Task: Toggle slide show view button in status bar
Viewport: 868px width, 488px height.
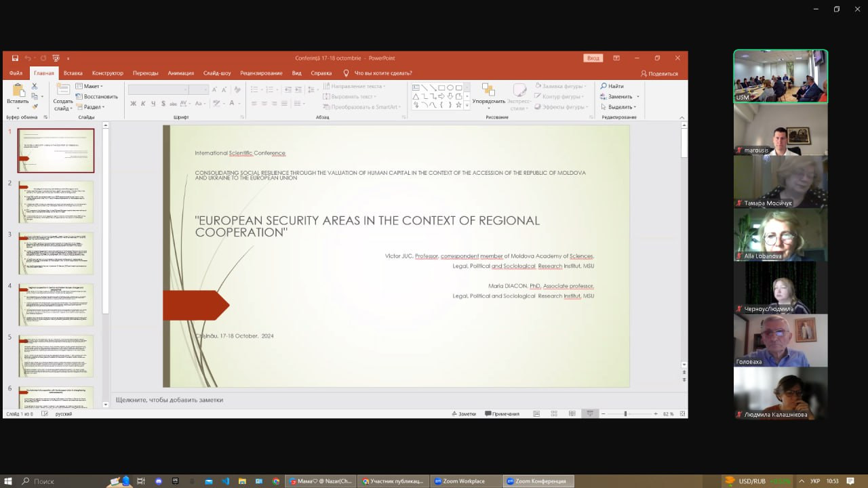Action: [590, 413]
